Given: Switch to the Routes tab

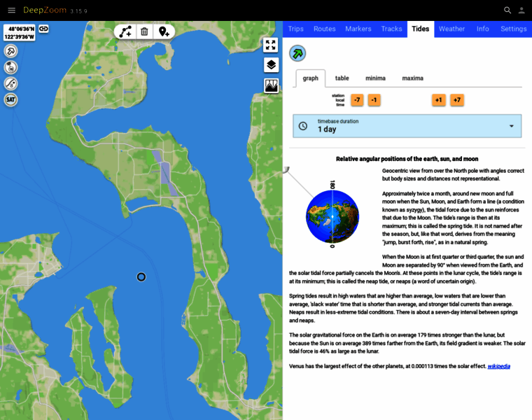Looking at the screenshot, I should coord(324,29).
